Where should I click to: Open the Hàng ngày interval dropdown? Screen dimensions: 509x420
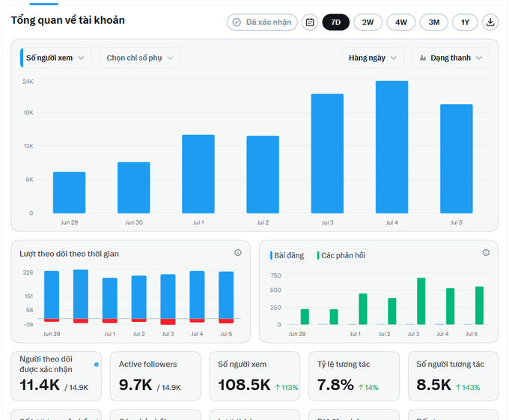pos(373,58)
